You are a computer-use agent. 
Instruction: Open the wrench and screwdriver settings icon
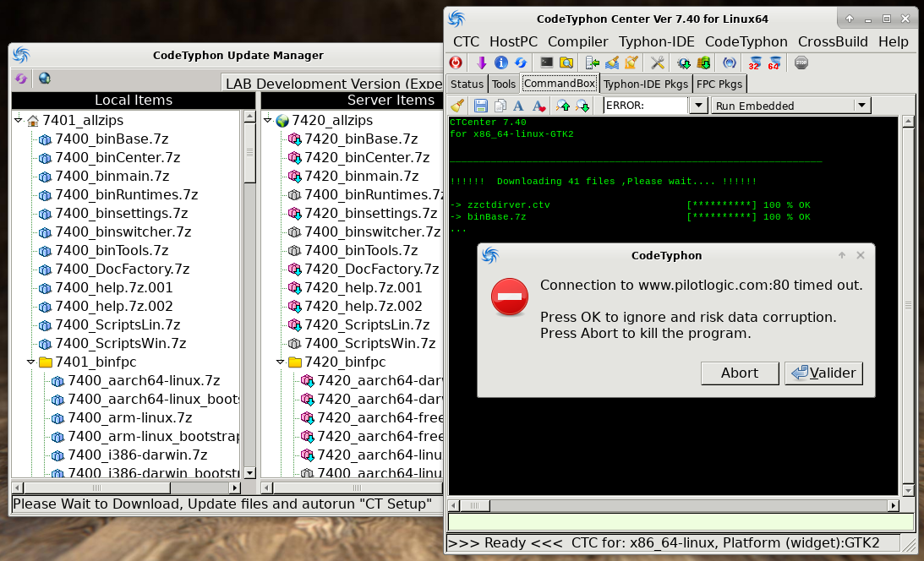coord(657,63)
